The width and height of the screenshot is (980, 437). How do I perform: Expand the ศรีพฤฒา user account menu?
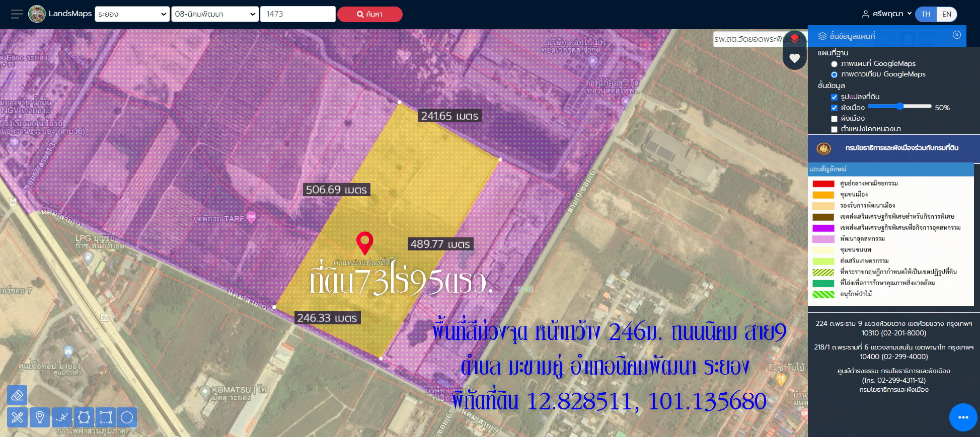887,14
